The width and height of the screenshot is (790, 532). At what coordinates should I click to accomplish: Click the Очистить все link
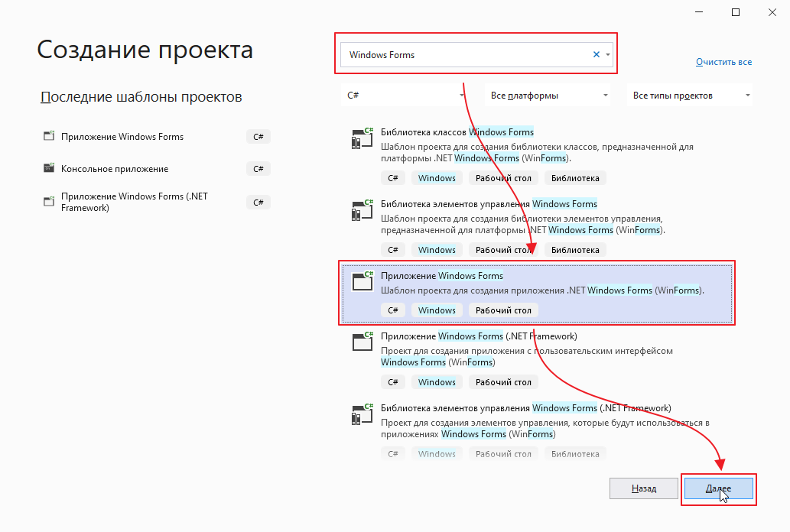[723, 62]
